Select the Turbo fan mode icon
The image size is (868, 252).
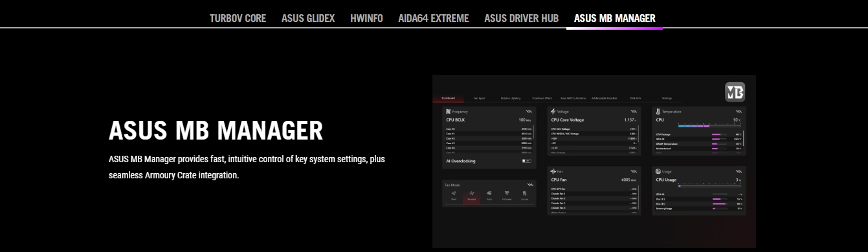click(x=489, y=194)
